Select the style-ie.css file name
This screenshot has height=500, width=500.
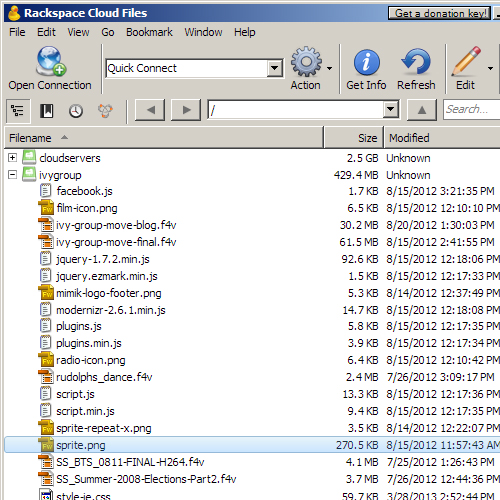tap(83, 496)
